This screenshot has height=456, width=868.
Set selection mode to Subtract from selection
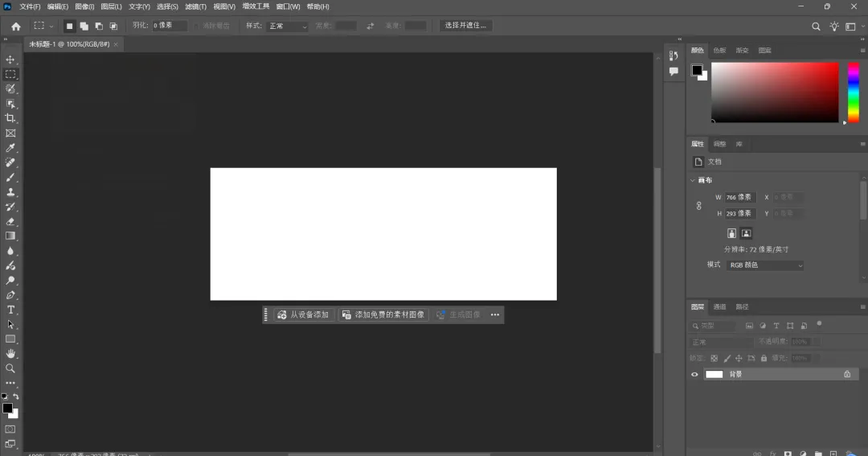tap(99, 26)
